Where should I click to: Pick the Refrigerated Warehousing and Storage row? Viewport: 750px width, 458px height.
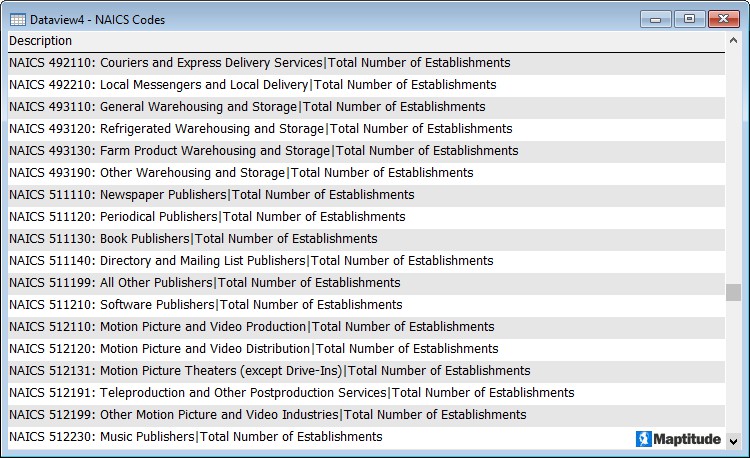261,129
